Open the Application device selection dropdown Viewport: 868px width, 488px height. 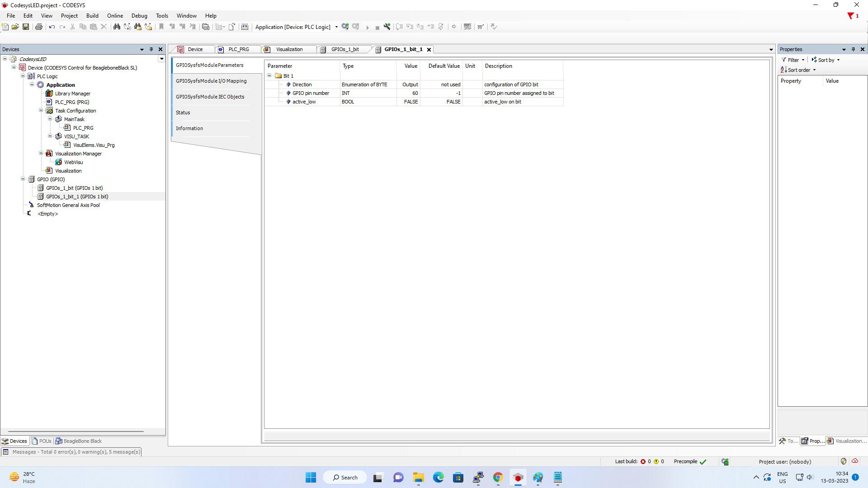(336, 27)
